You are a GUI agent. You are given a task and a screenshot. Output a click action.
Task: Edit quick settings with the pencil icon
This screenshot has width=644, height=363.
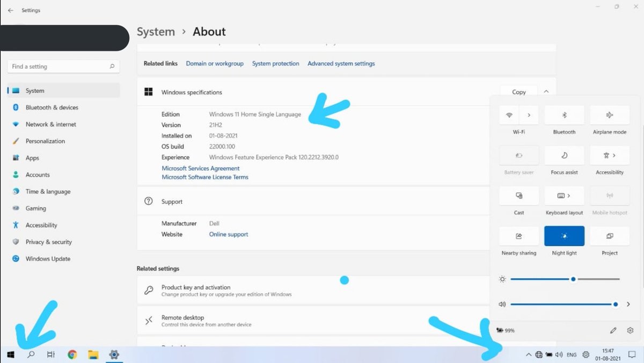coord(613,330)
